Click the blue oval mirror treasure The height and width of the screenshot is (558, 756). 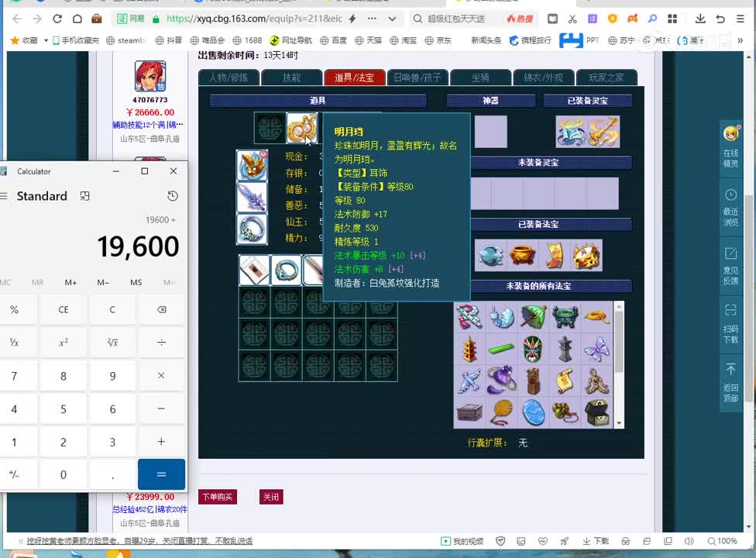[x=533, y=412]
